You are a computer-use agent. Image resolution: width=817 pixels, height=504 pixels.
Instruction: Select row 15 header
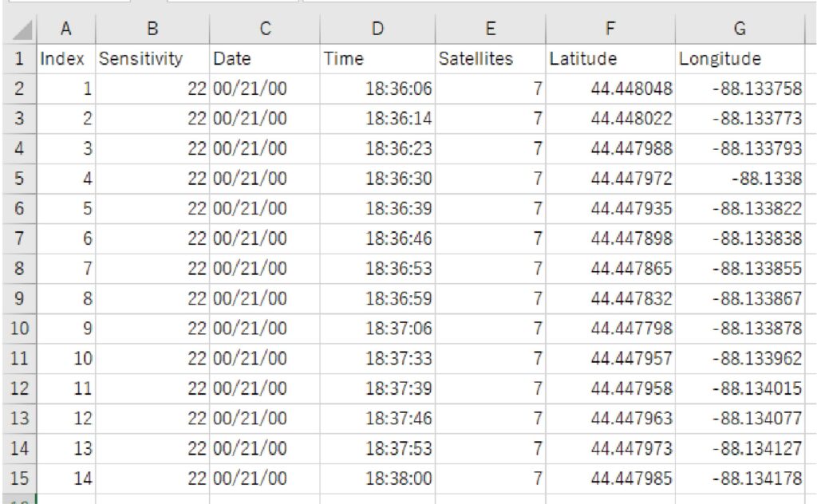(x=19, y=478)
